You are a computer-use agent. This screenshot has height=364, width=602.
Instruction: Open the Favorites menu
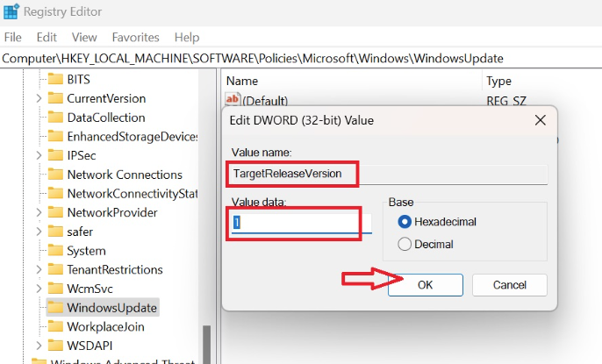[x=135, y=38]
